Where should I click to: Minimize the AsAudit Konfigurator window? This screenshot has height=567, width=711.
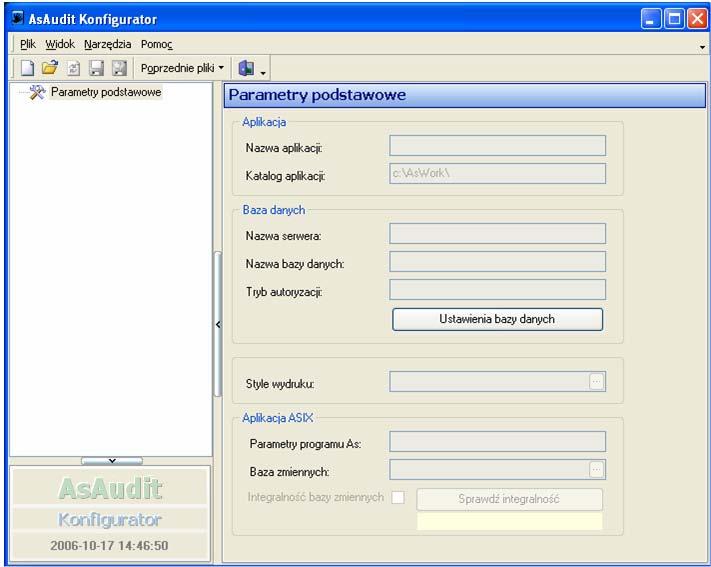point(651,19)
